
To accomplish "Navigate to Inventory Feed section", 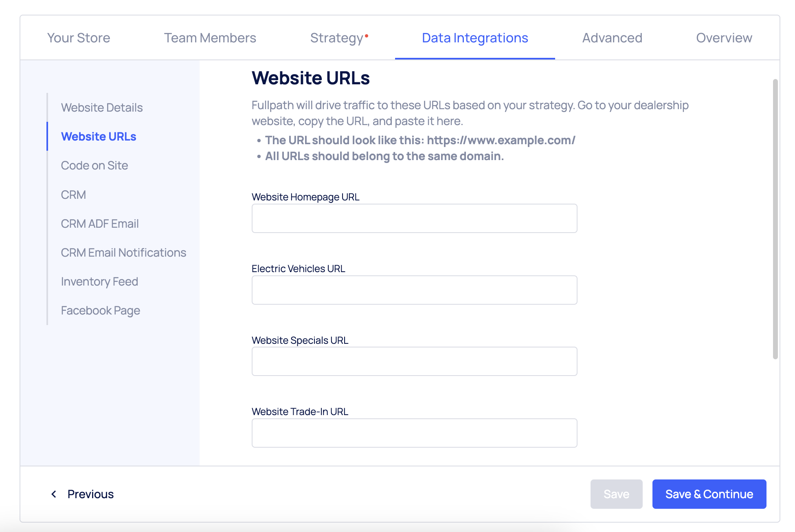I will point(99,281).
